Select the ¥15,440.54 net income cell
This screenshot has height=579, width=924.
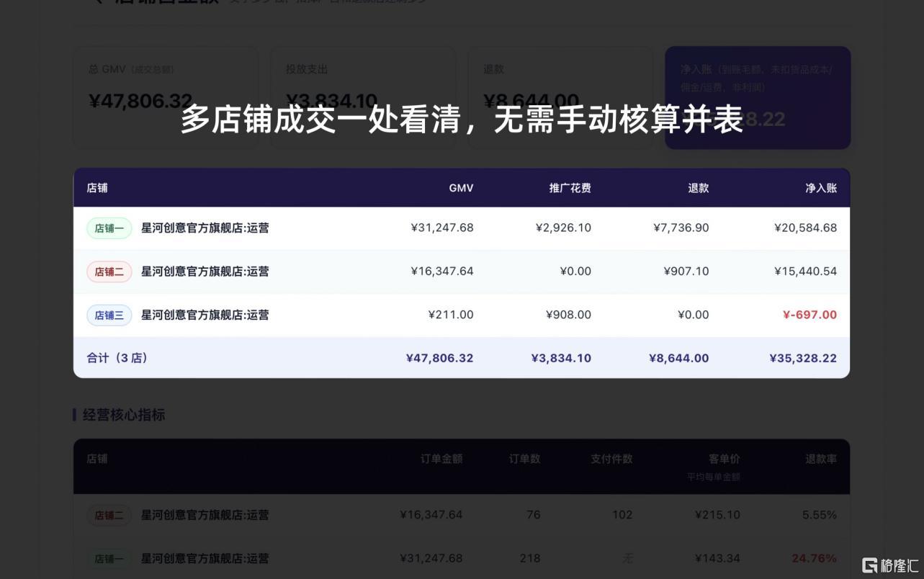(x=805, y=271)
